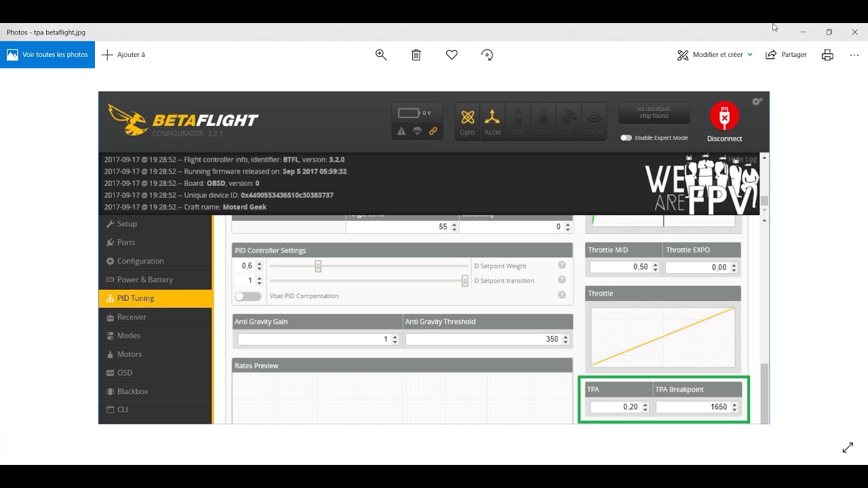Open the CLI tab in the sidebar
Viewport: 868px width, 488px height.
tap(155, 409)
